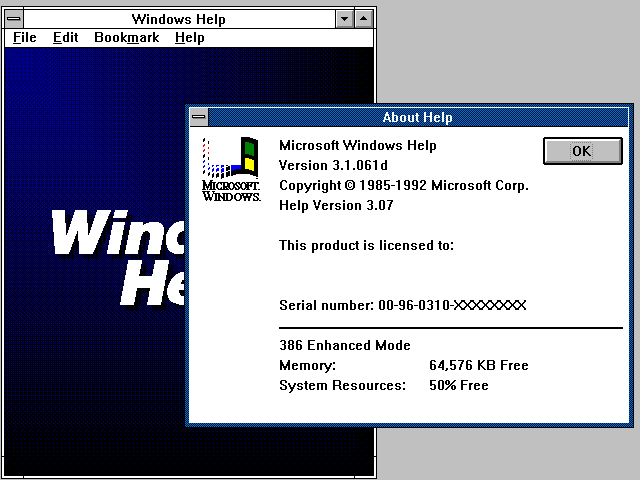Click the System Resources 50% Free value
The height and width of the screenshot is (480, 640).
[458, 385]
